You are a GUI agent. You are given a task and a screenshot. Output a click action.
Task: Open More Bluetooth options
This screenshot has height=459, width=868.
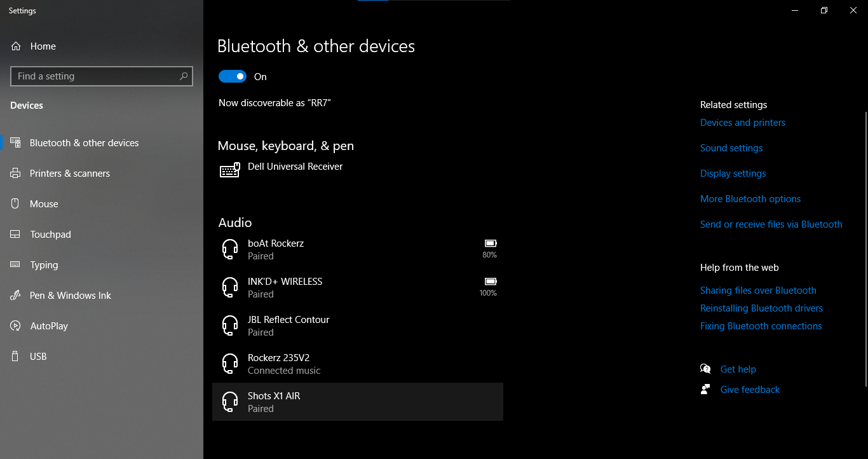click(750, 199)
